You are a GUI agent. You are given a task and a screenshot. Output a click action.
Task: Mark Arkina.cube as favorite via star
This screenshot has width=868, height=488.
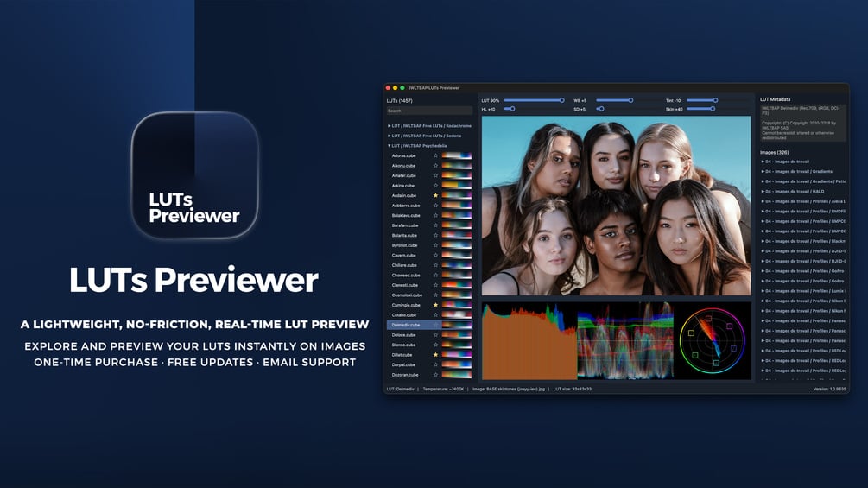pyautogui.click(x=435, y=186)
